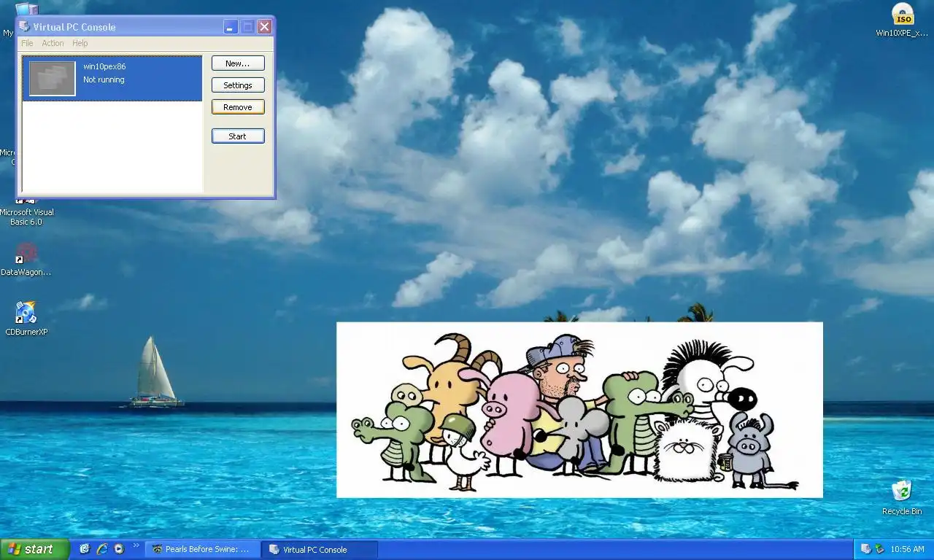Start the win10pex86 virtual machine
This screenshot has height=560, width=934.
point(238,136)
